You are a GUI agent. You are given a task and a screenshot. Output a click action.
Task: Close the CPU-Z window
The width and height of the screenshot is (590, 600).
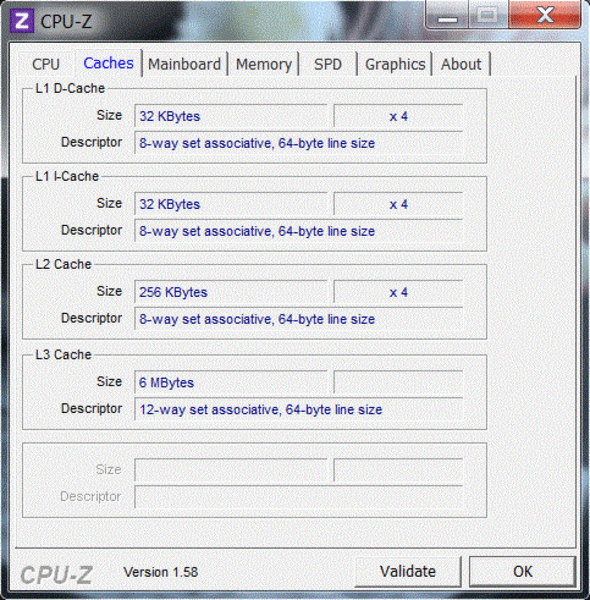[x=545, y=15]
